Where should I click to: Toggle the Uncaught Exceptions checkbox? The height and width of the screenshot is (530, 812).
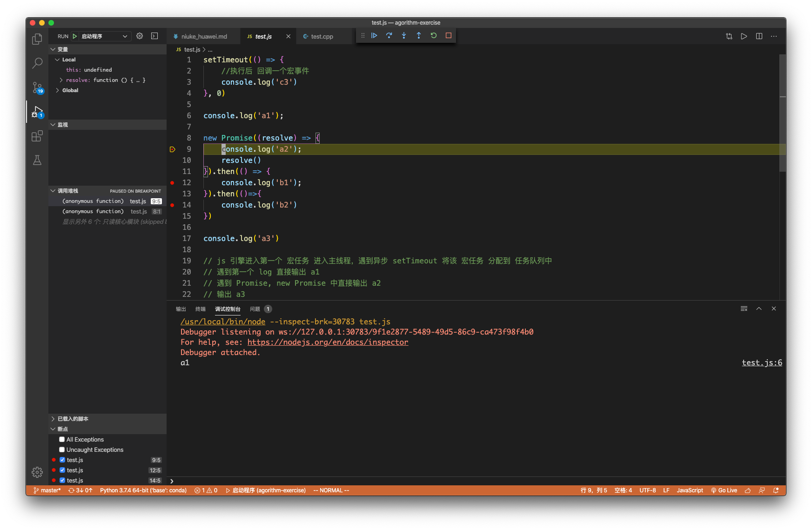(x=62, y=449)
